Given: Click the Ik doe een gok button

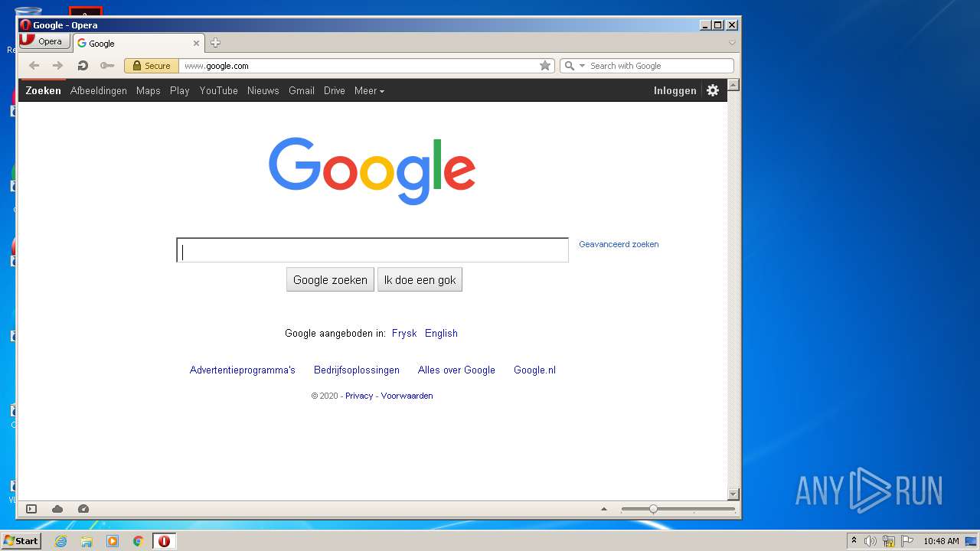Looking at the screenshot, I should coord(420,279).
